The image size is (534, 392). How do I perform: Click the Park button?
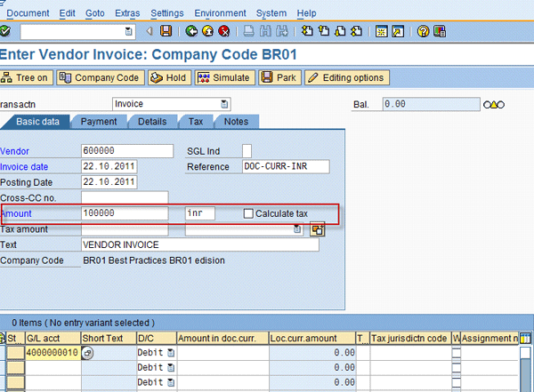point(280,78)
